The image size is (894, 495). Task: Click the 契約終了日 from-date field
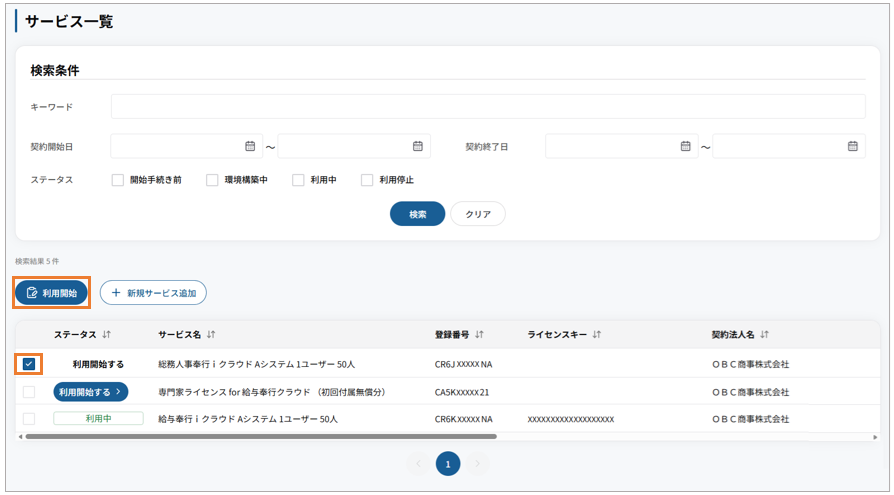tap(621, 147)
